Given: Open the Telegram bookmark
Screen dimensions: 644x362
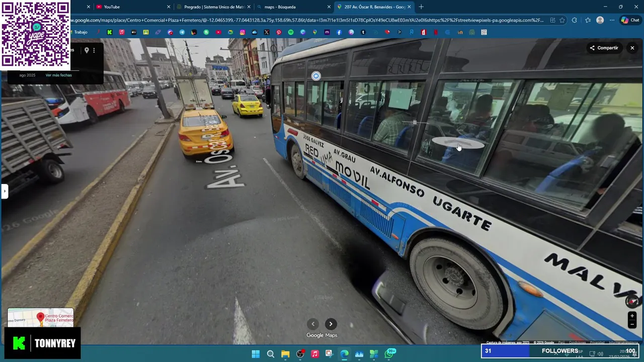Looking at the screenshot, I should 182,32.
